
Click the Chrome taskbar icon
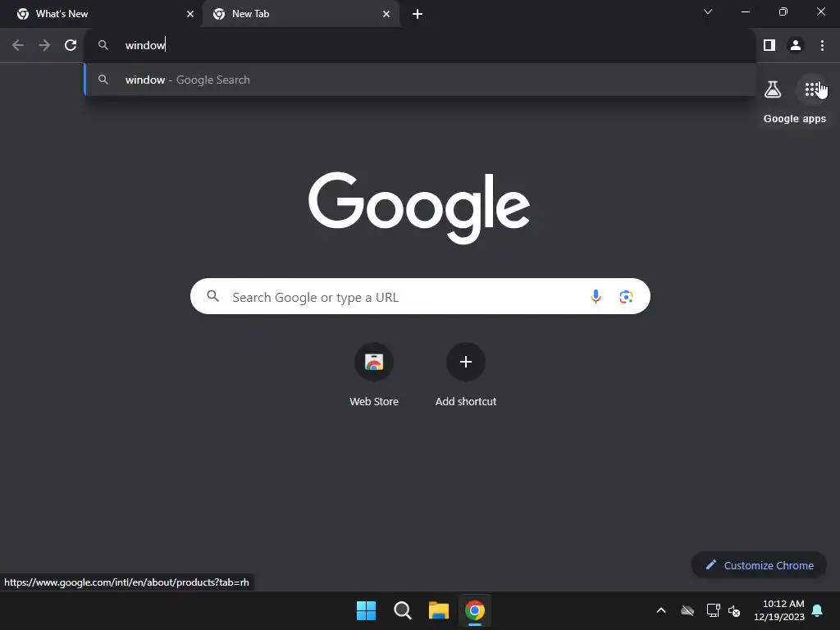tap(475, 610)
